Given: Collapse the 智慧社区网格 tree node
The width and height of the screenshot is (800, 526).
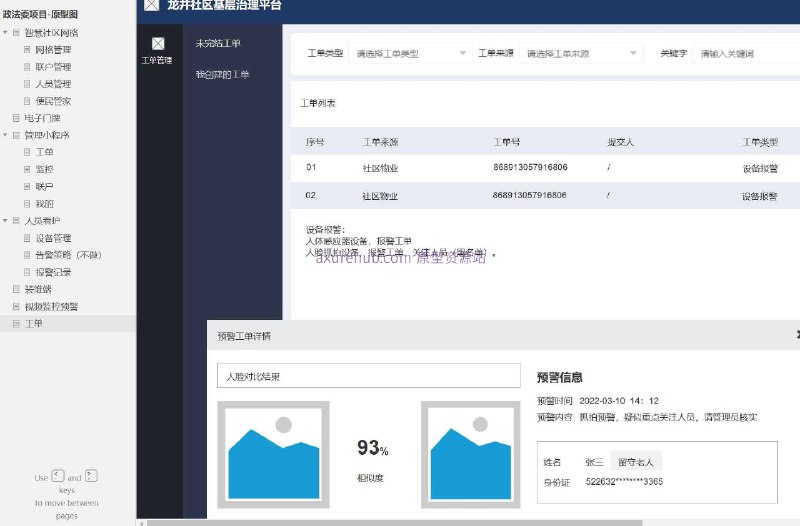Looking at the screenshot, I should point(5,33).
